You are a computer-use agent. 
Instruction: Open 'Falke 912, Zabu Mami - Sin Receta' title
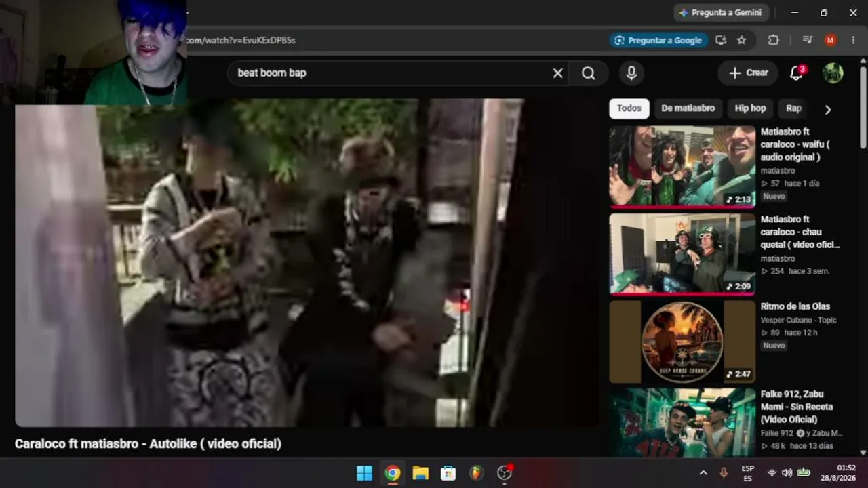797,407
